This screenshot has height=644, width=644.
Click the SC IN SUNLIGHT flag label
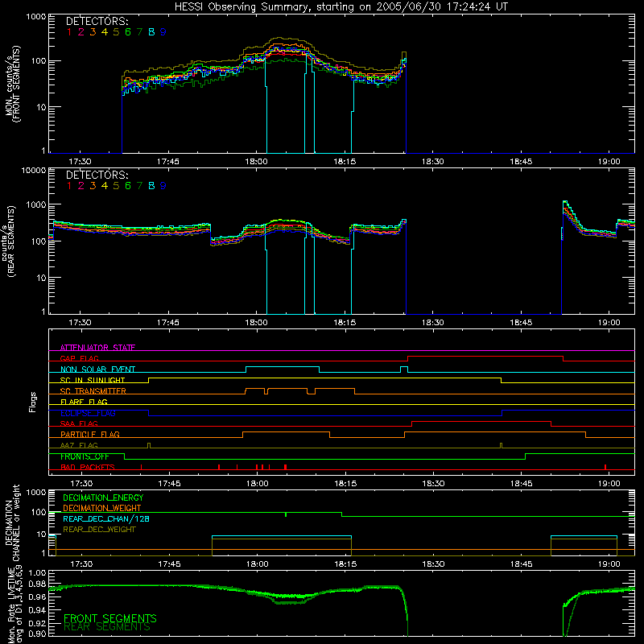coord(93,380)
